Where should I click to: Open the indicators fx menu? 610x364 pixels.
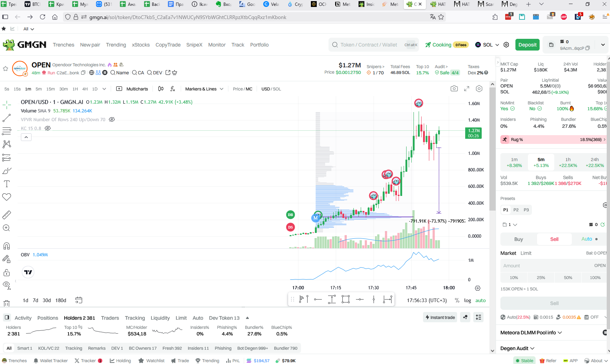(x=173, y=89)
